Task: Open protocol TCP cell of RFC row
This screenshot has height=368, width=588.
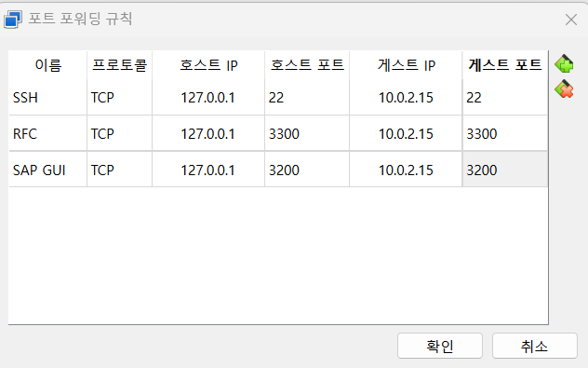Action: click(x=120, y=133)
